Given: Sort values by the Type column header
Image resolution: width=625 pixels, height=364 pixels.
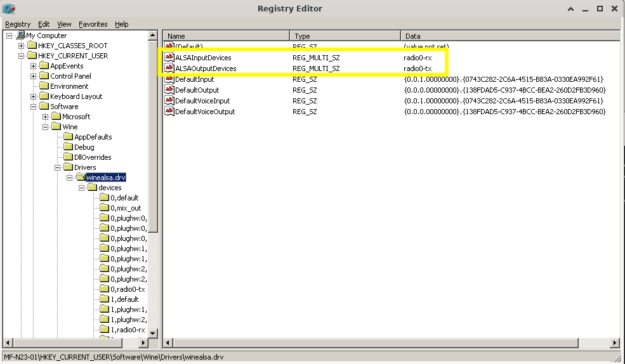Looking at the screenshot, I should tap(345, 36).
